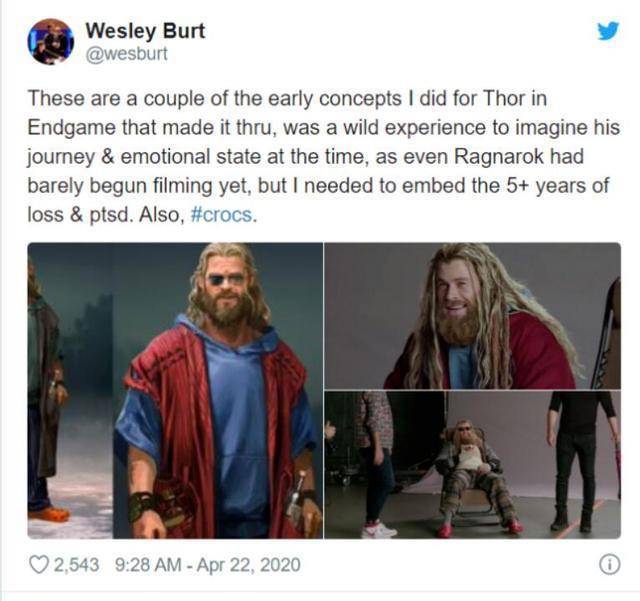640x601 pixels.
Task: Click the Wesley Burt display name
Action: [x=145, y=31]
